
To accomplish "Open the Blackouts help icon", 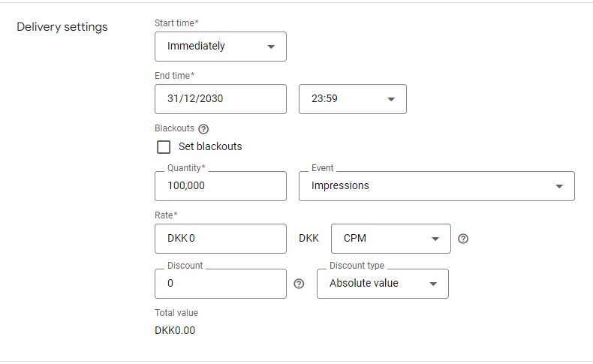I will tap(203, 129).
